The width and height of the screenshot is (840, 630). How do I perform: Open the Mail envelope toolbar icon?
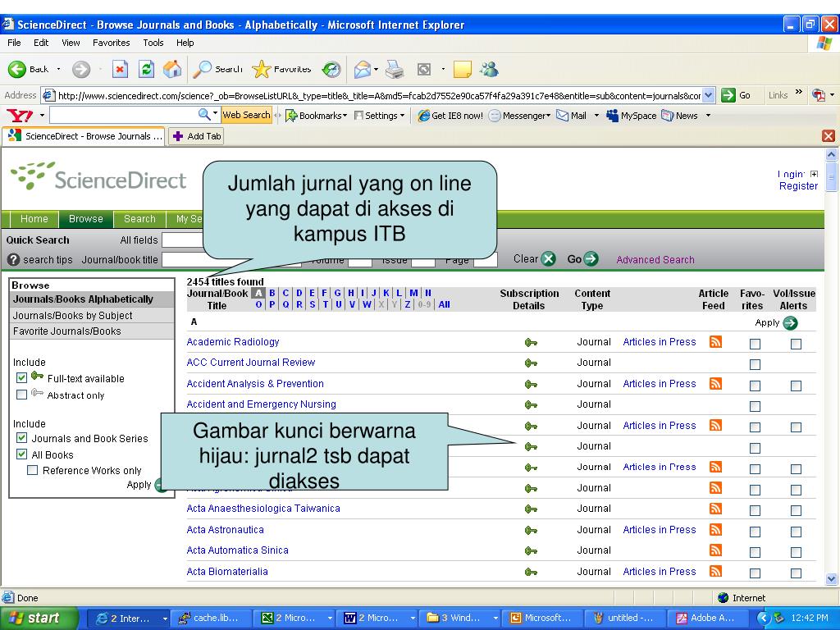(362, 69)
